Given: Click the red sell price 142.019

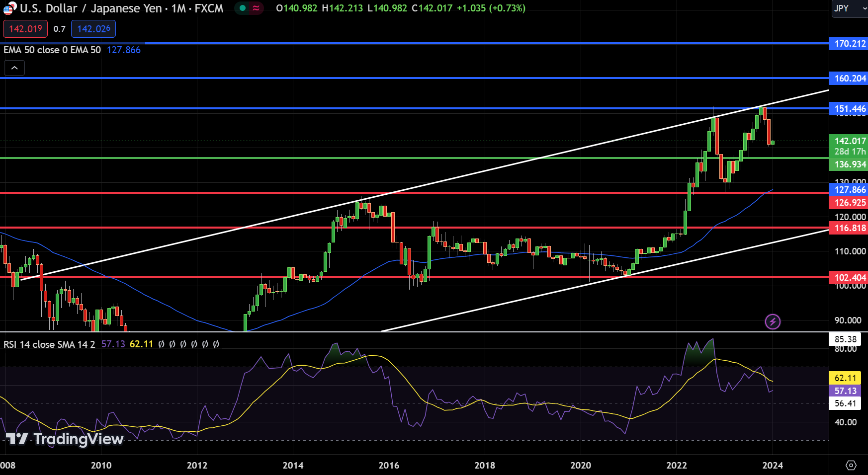Looking at the screenshot, I should point(25,29).
